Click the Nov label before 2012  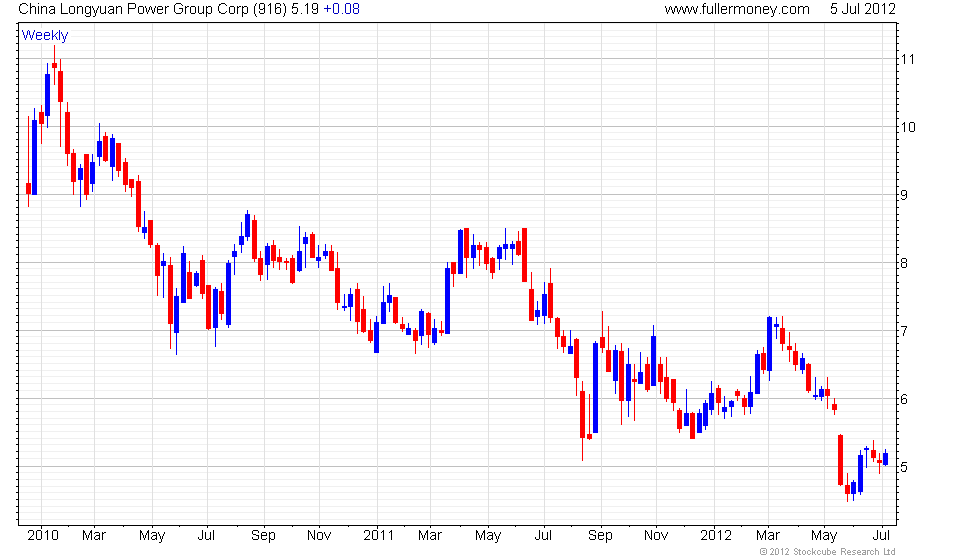(x=656, y=536)
